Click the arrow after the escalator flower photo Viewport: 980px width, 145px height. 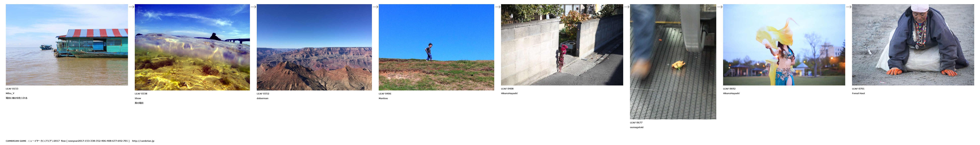point(720,7)
